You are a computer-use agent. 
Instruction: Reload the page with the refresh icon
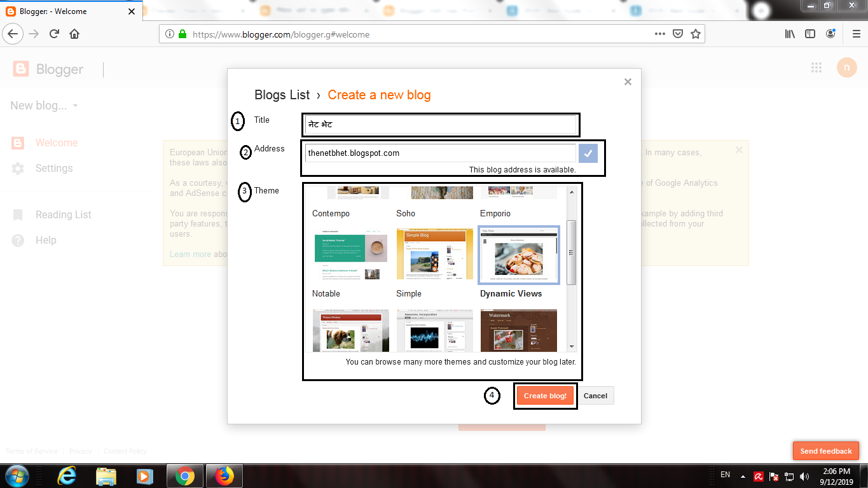pyautogui.click(x=55, y=34)
